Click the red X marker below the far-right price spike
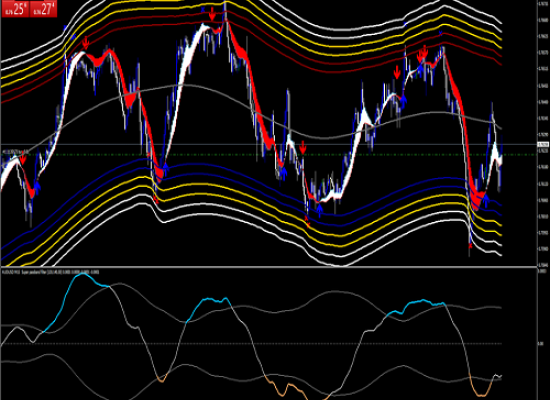Screen dimensions: 550x400 [x=470, y=246]
